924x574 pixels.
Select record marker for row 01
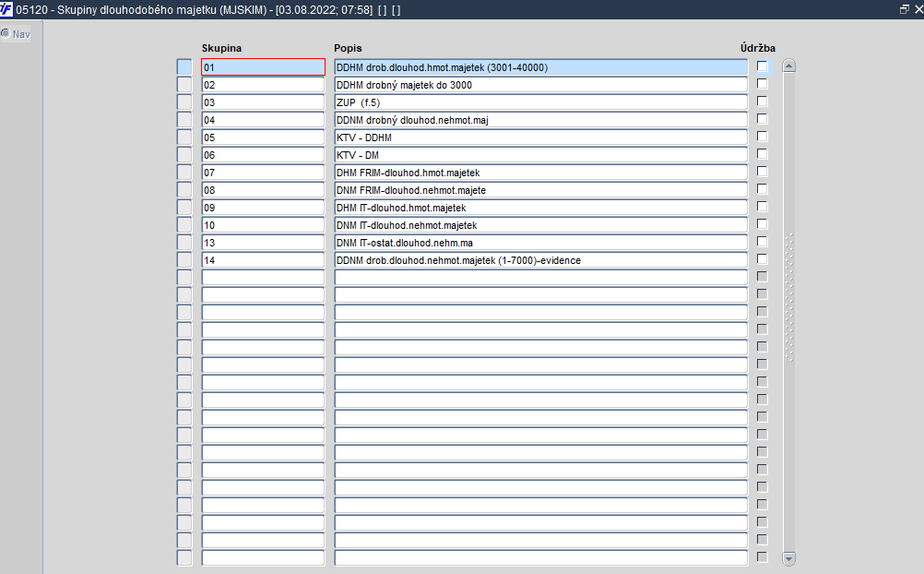point(184,67)
